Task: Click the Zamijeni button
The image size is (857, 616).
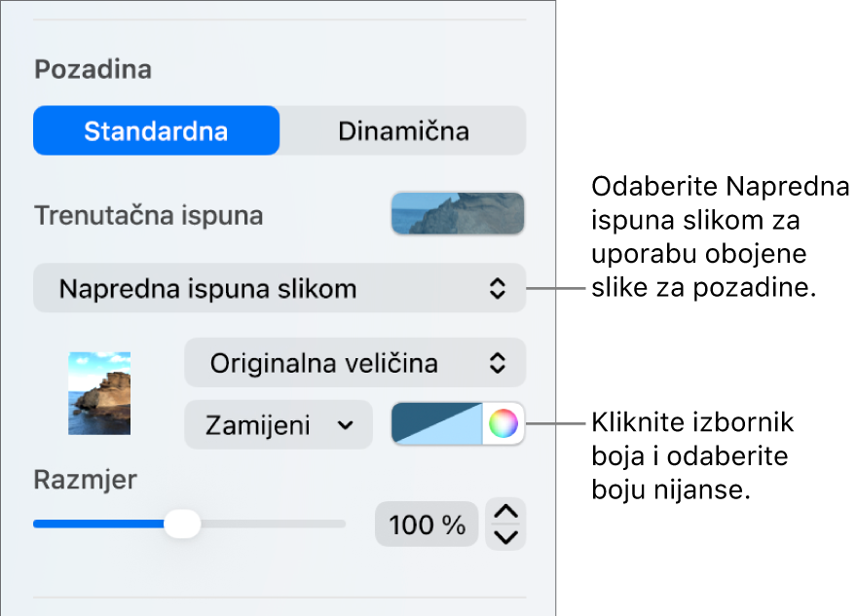Action: (279, 425)
